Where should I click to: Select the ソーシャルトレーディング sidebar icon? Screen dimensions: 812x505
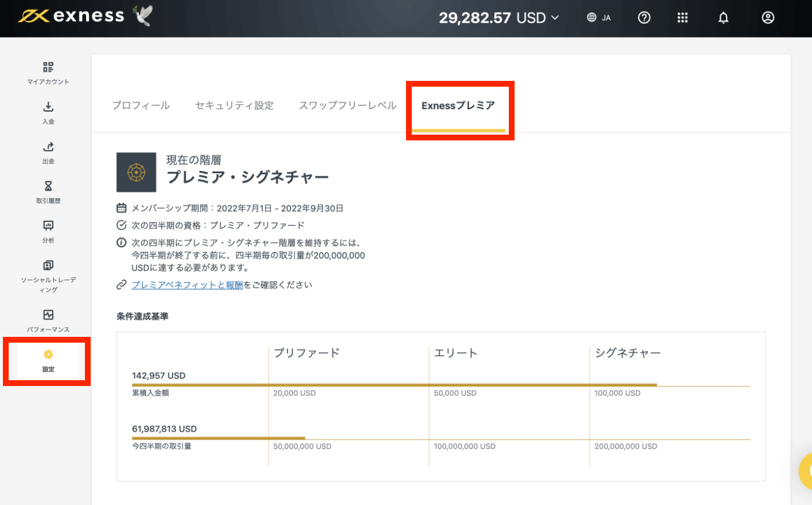[x=49, y=265]
